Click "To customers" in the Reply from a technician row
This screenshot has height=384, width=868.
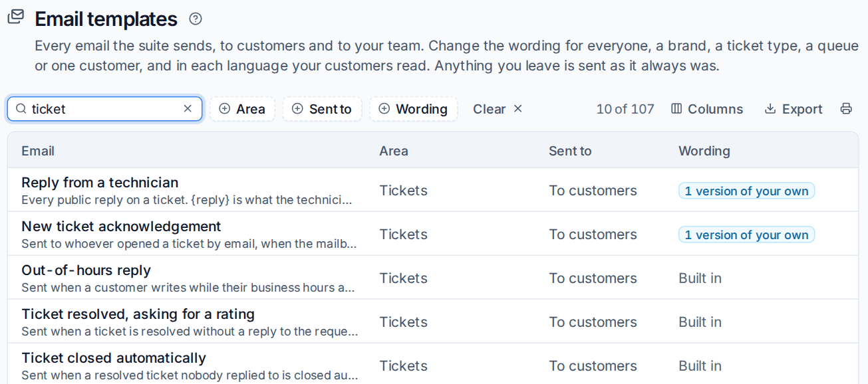(593, 191)
